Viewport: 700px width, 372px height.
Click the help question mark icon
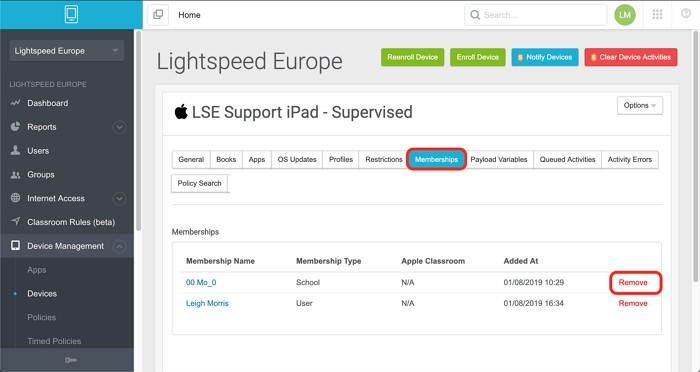[x=686, y=14]
